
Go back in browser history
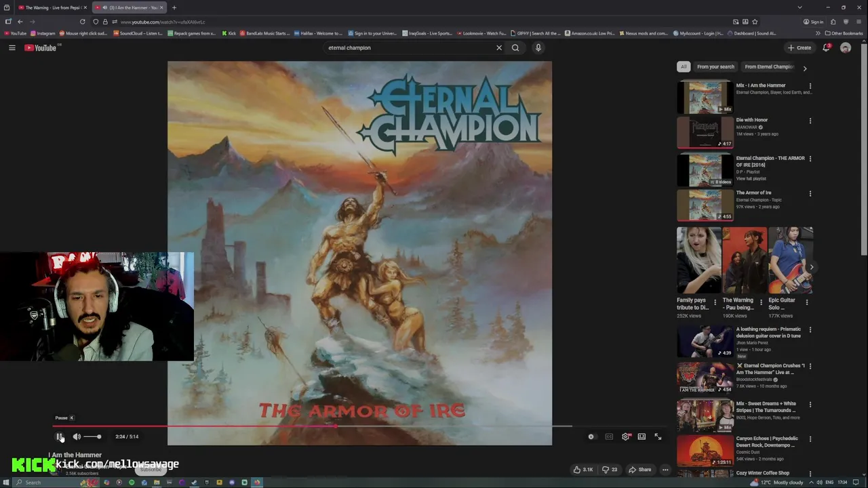point(20,22)
